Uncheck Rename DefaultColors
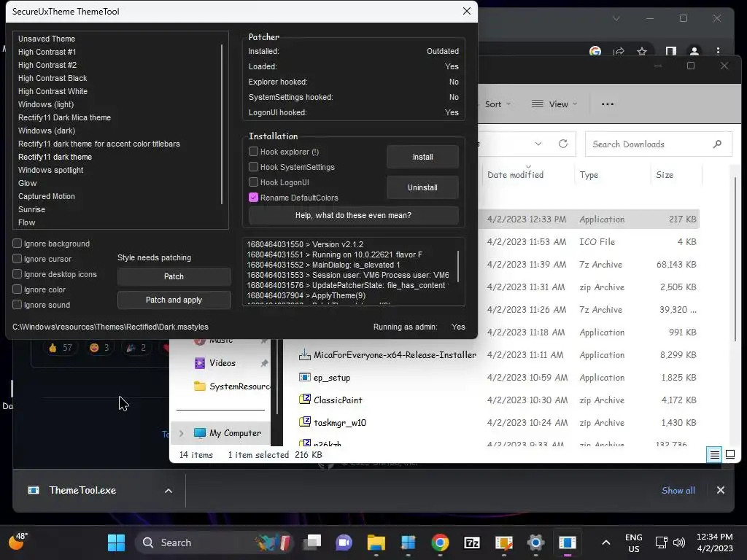The image size is (747, 560). tap(253, 197)
